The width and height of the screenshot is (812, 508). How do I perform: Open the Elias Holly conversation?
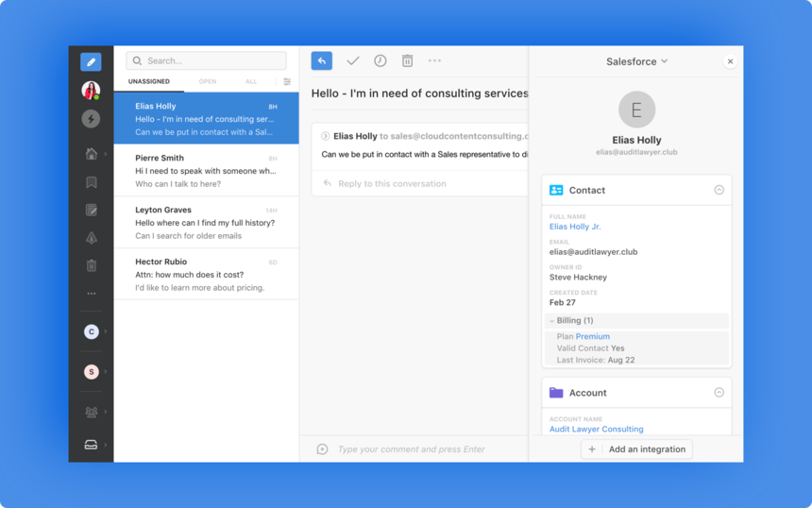206,119
